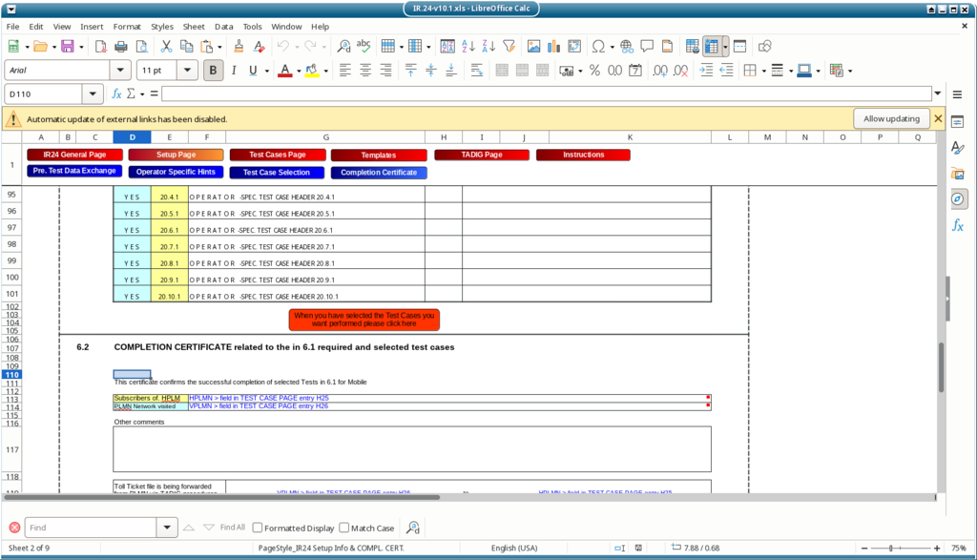This screenshot has width=977, height=560.
Task: Check the Match Case option
Action: point(344,528)
